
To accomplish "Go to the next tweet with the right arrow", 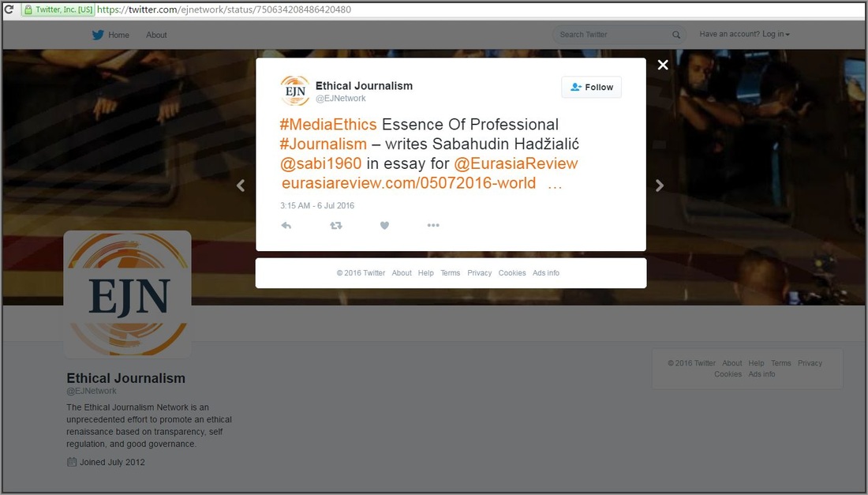I will point(660,186).
